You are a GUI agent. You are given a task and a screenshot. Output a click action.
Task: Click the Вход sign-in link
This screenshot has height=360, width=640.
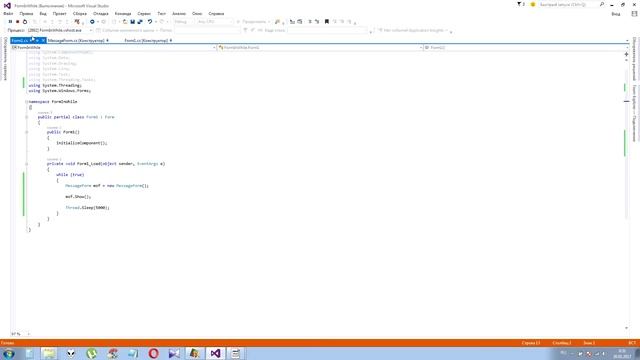click(616, 14)
